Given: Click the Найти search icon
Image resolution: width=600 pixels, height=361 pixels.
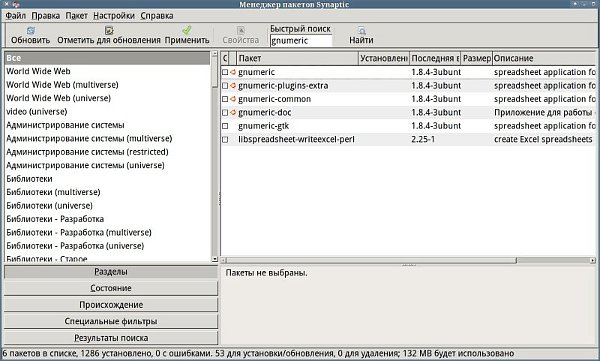Looking at the screenshot, I should (361, 30).
